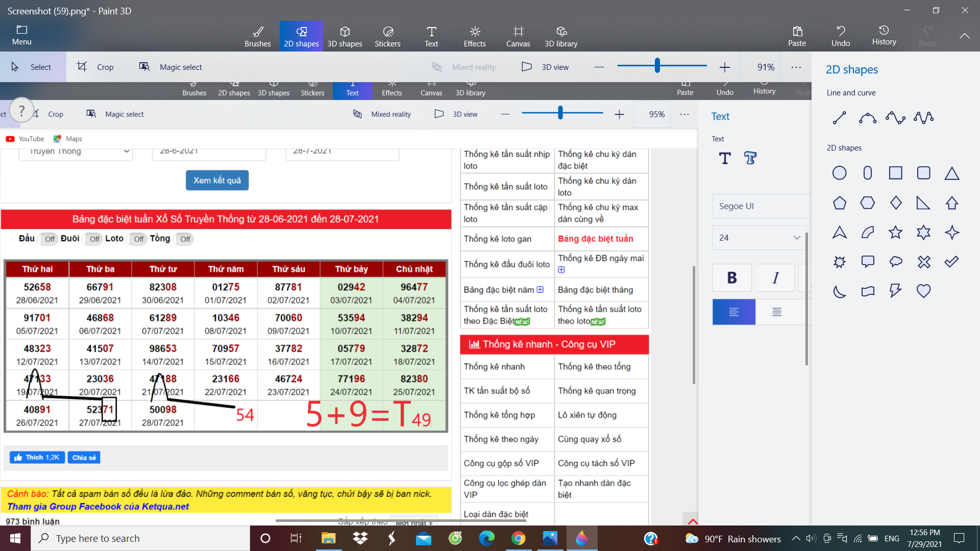
Task: Click the Type here to search box
Action: [x=140, y=538]
